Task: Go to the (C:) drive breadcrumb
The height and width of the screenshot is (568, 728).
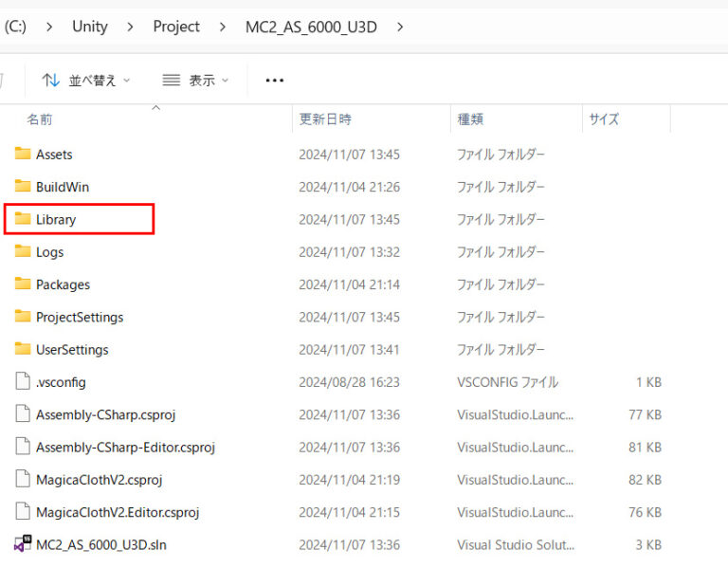Action: [15, 27]
